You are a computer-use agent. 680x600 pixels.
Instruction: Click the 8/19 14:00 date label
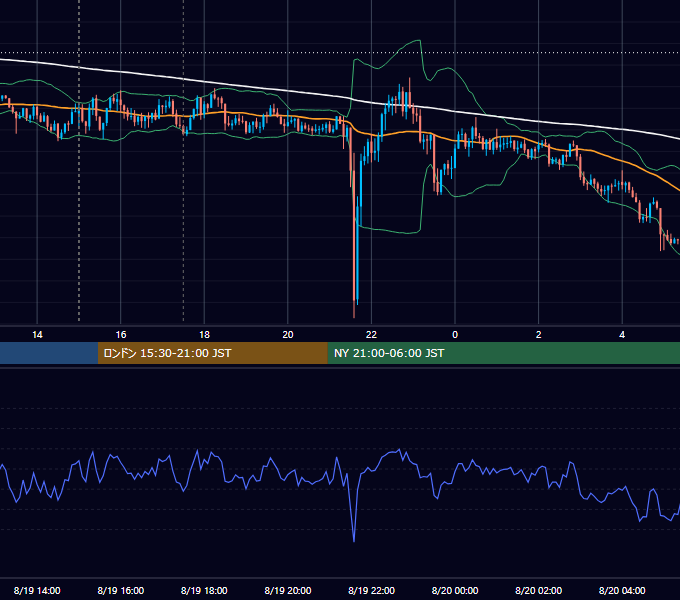coord(37,590)
